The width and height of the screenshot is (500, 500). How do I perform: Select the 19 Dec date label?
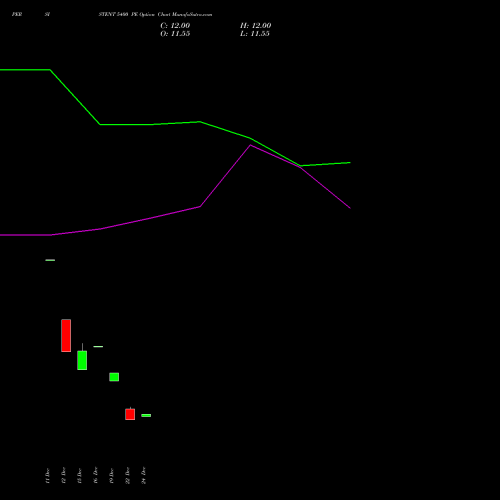coord(111,476)
